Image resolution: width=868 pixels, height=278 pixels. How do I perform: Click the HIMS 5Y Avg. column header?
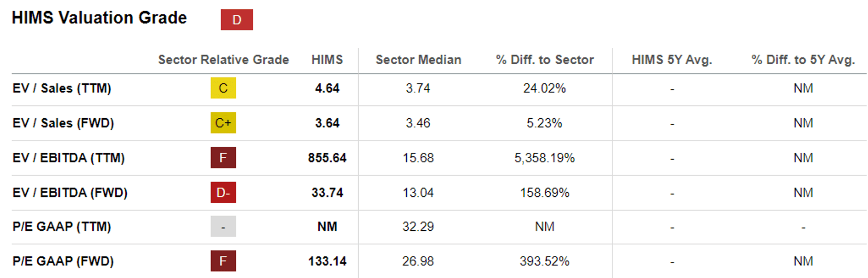[x=672, y=60]
